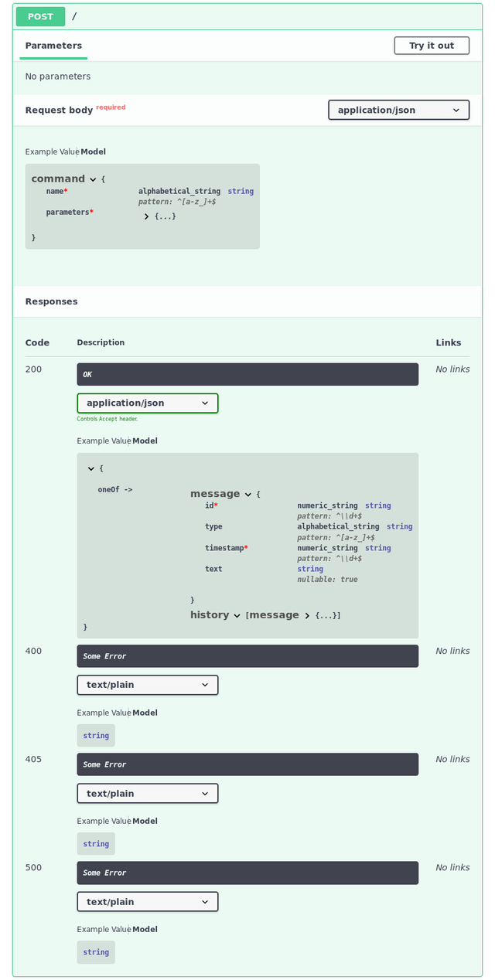The image size is (495, 980).
Task: Click the string schema under 405 response
Action: (x=96, y=844)
